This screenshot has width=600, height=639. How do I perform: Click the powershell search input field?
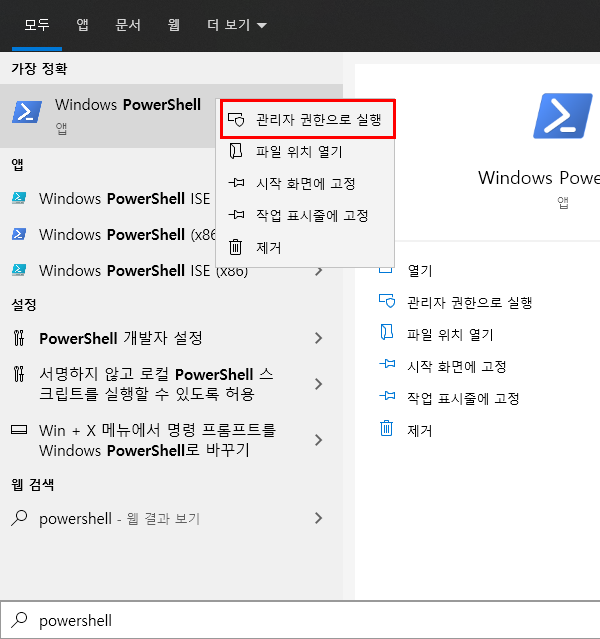pyautogui.click(x=300, y=620)
